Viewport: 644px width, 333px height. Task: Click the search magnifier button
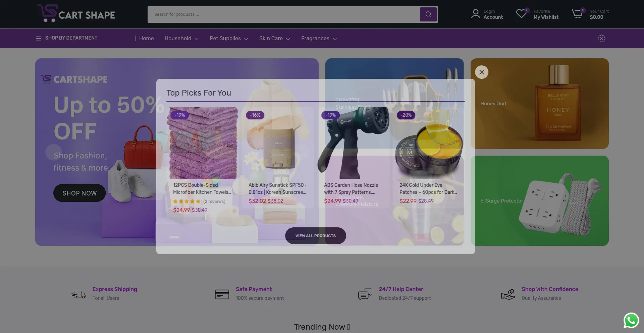(428, 14)
